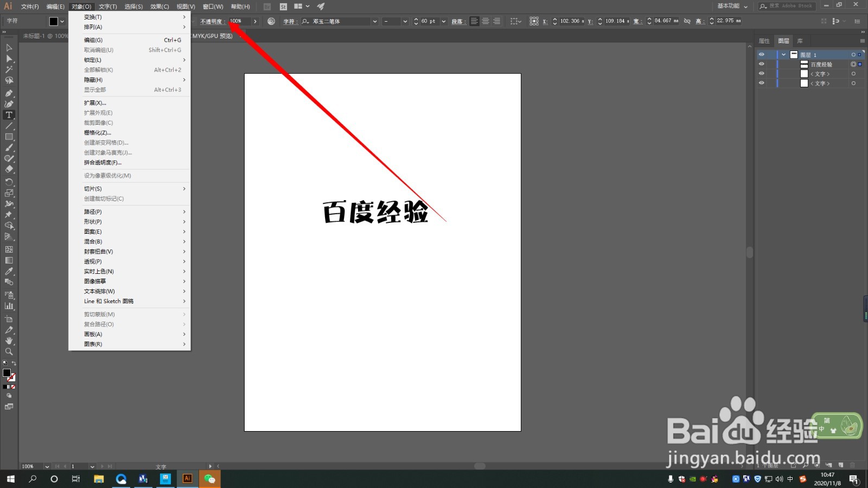Click target circle of 百度经验 sublayer
The height and width of the screenshot is (488, 868).
[x=853, y=64]
